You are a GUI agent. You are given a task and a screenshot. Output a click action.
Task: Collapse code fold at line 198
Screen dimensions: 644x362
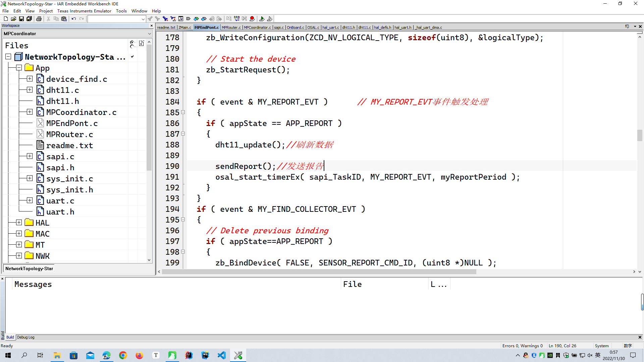[183, 252]
